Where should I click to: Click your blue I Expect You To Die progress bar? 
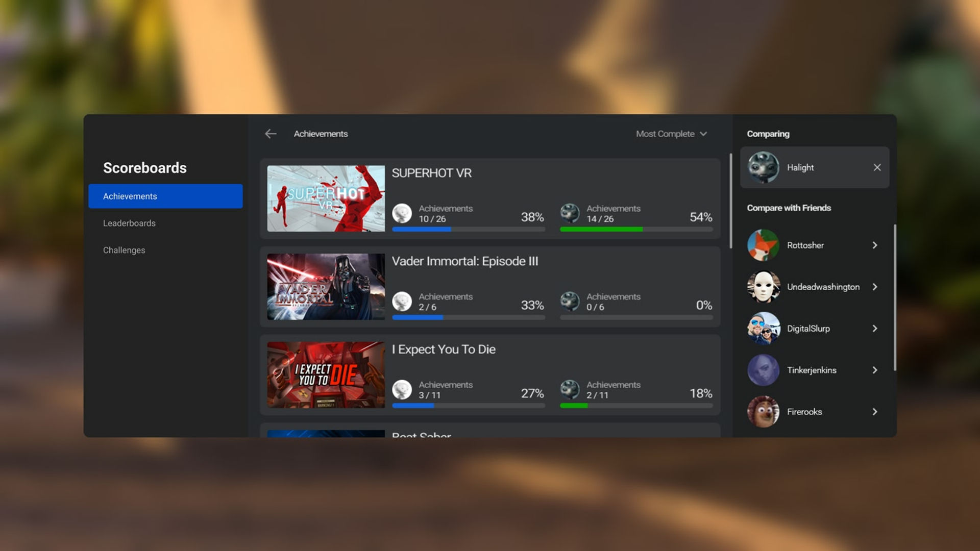(469, 406)
